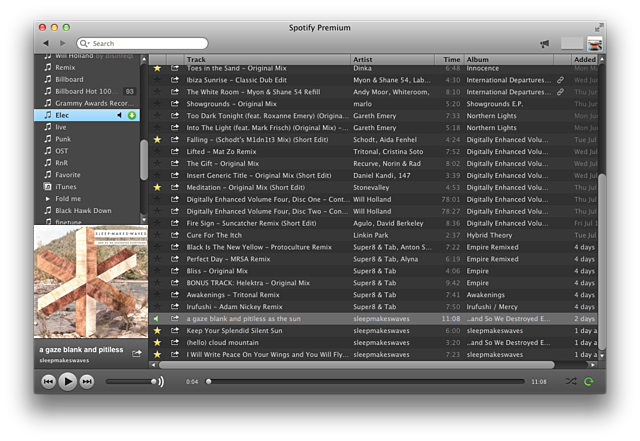Expand the Fold me playlist folder

48,199
